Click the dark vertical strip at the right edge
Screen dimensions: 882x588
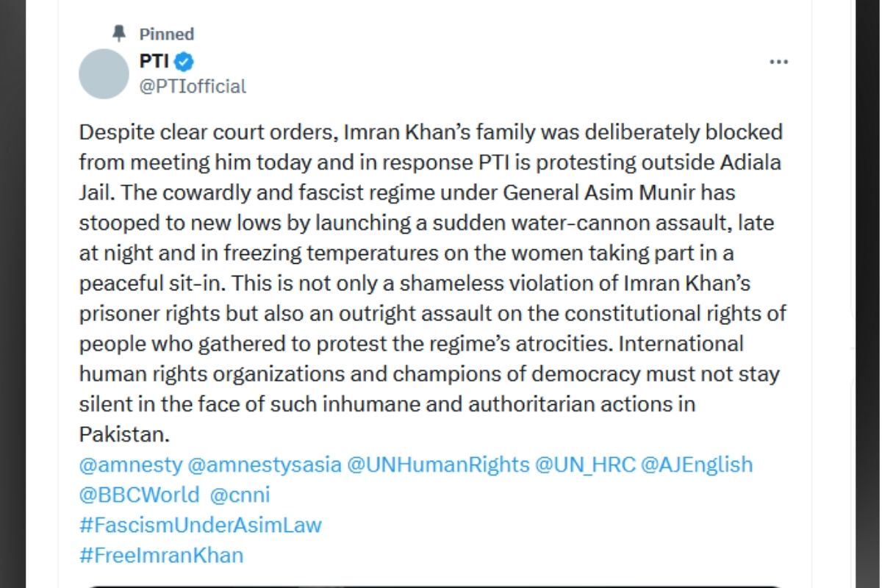coord(867,294)
